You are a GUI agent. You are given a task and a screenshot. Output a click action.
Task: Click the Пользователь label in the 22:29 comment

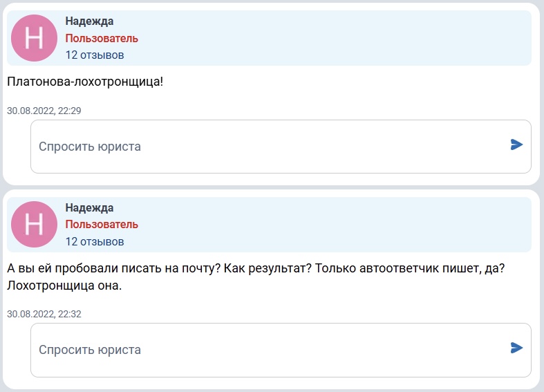pyautogui.click(x=102, y=38)
